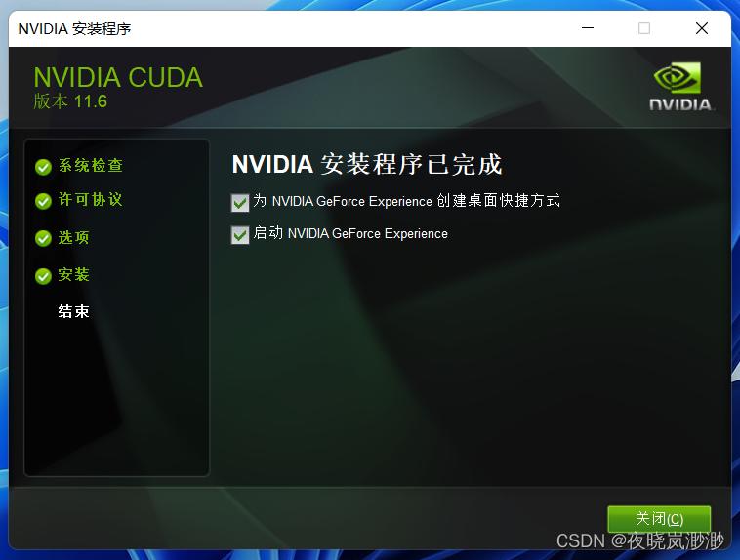Click the disabled maximize button of the installer
The image size is (740, 560).
click(x=644, y=28)
